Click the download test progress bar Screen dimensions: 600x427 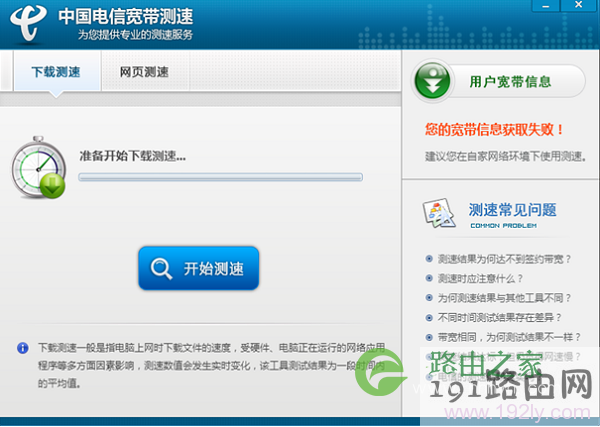pos(220,177)
